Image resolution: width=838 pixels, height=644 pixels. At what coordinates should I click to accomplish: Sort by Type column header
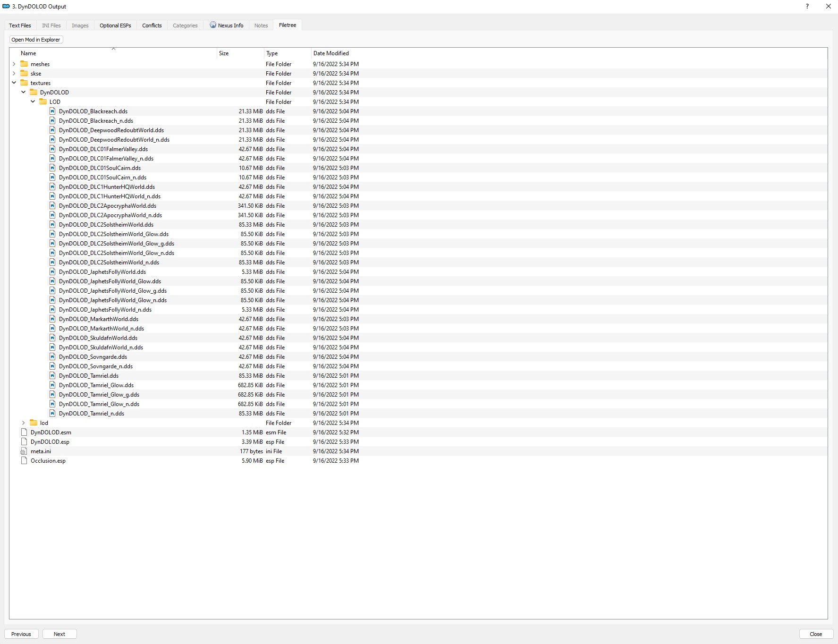[288, 53]
